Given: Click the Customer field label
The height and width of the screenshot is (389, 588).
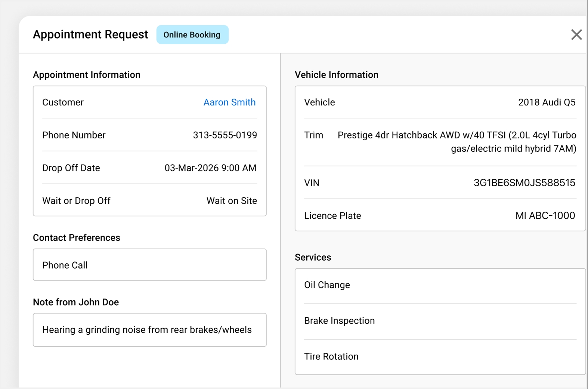Looking at the screenshot, I should pyautogui.click(x=63, y=102).
